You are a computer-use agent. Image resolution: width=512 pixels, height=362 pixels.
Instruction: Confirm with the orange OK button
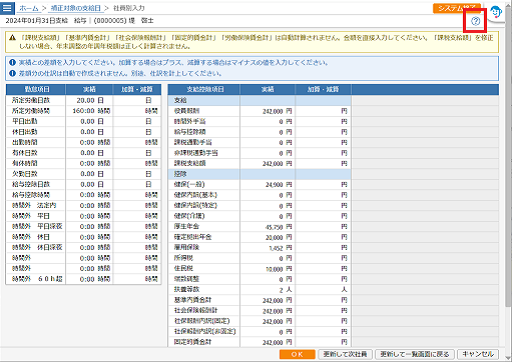click(x=297, y=354)
